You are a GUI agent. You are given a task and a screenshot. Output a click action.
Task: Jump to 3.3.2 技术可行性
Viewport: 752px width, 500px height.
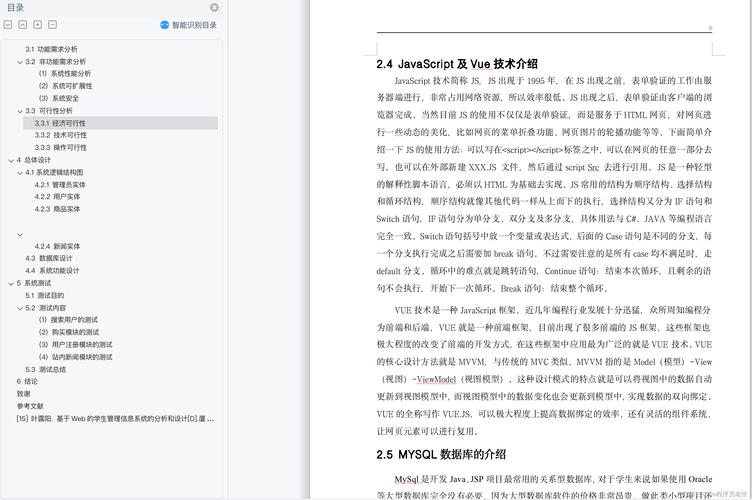coord(60,135)
